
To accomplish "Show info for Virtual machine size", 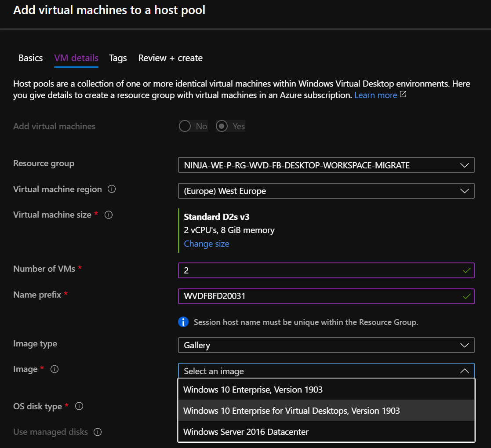I will point(109,215).
